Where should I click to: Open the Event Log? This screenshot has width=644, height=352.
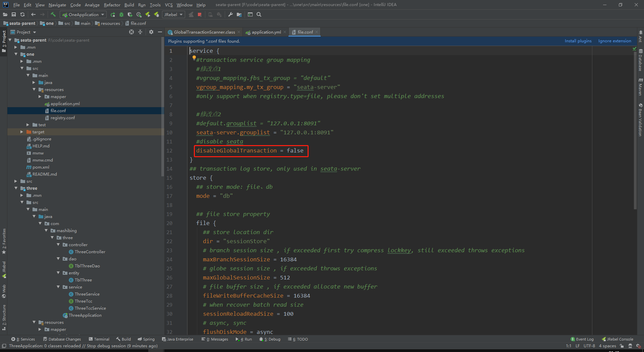click(x=582, y=339)
